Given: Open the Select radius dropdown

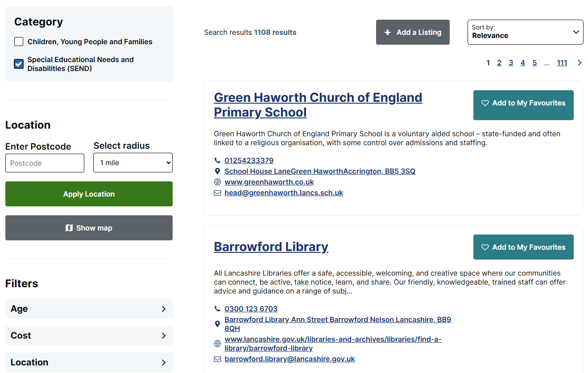Looking at the screenshot, I should point(133,163).
